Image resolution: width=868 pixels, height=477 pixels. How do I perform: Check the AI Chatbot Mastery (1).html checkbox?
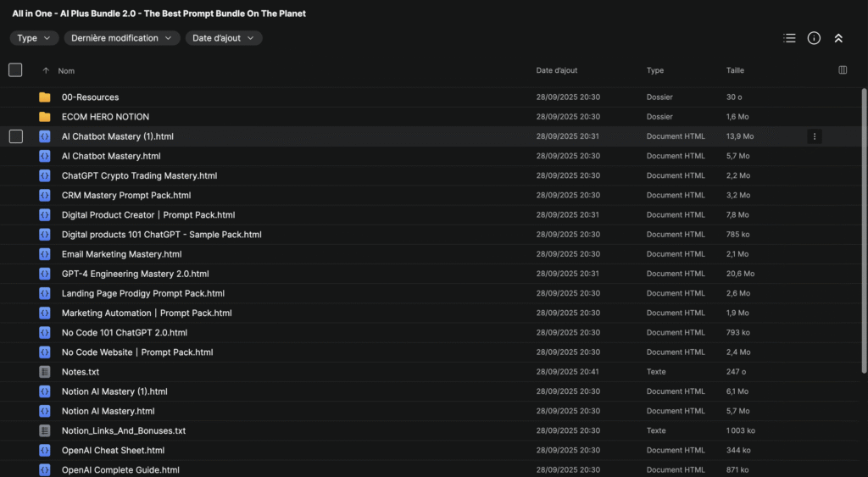[x=15, y=136]
